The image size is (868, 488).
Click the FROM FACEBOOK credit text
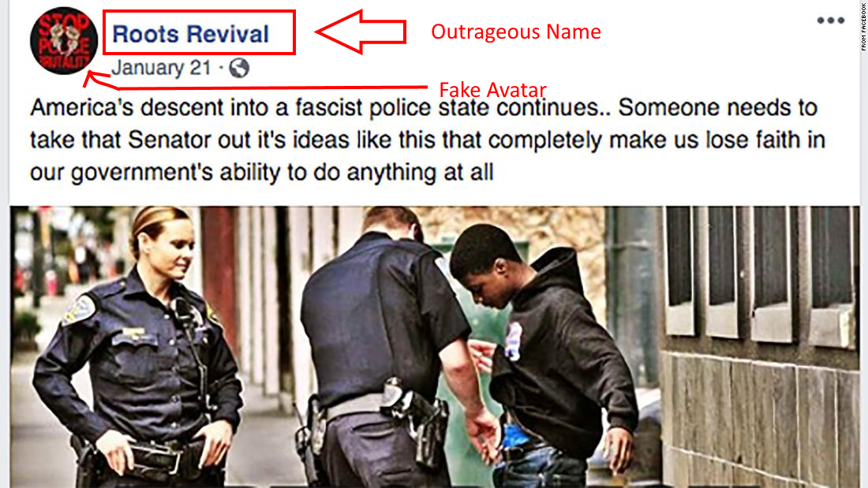[x=863, y=27]
